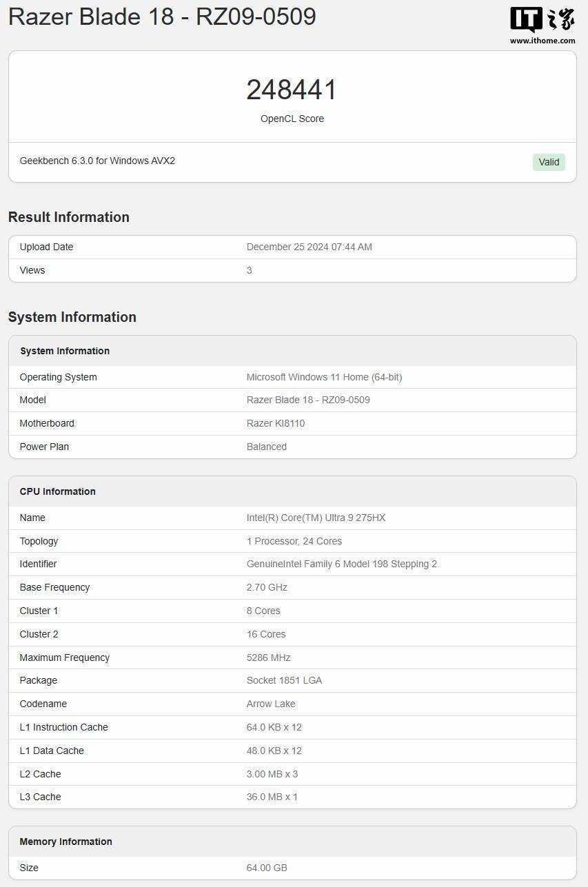Click the "Motherboard" row label
Viewport: 588px width, 887px height.
tap(47, 423)
